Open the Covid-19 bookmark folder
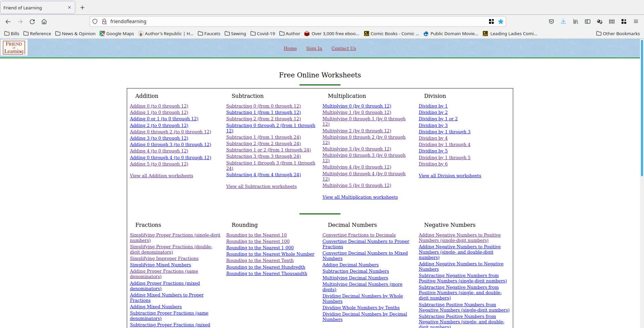The image size is (644, 328). pos(263,34)
